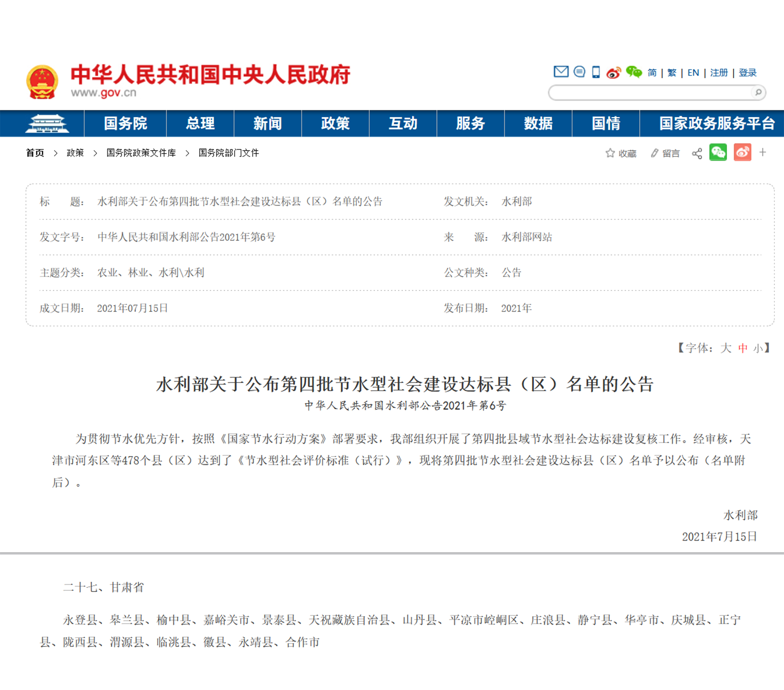Screen dimensions: 784x690
Task: Click the search magnifier icon
Action: tap(758, 92)
